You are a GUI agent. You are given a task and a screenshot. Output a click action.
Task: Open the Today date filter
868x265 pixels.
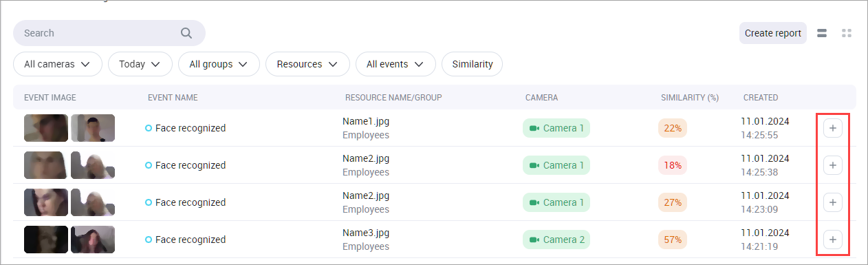pos(140,64)
